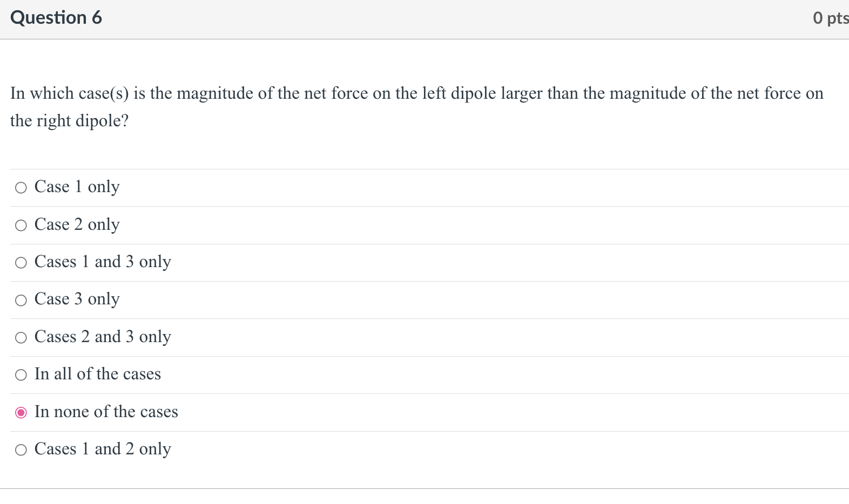
Task: Click the "Case 3 only" answer text label
Action: pos(77,300)
